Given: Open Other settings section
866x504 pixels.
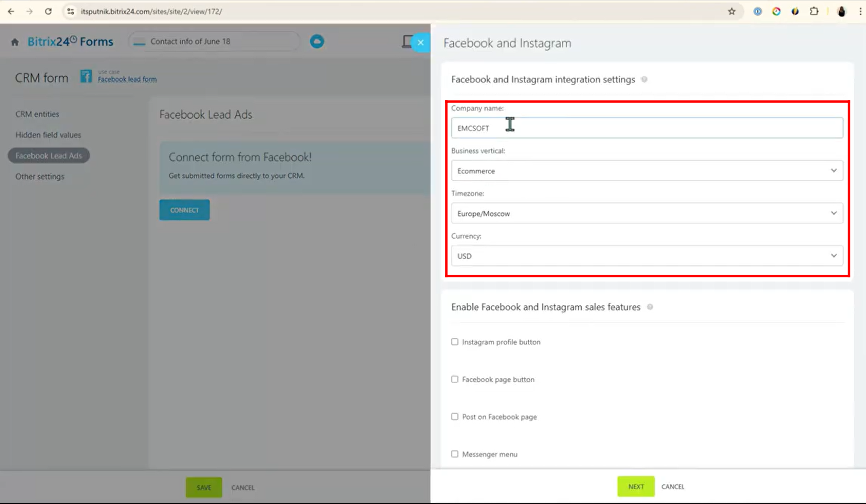Looking at the screenshot, I should pyautogui.click(x=40, y=176).
